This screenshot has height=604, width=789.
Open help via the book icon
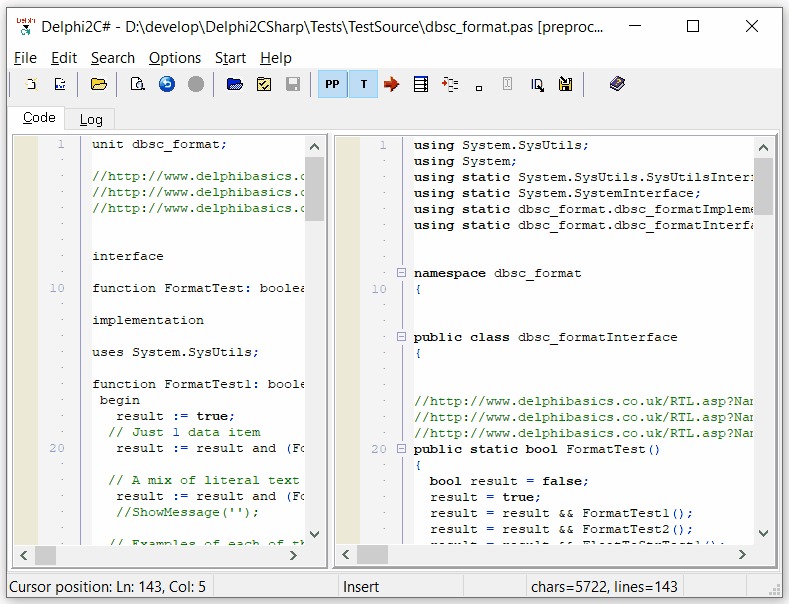tap(617, 84)
